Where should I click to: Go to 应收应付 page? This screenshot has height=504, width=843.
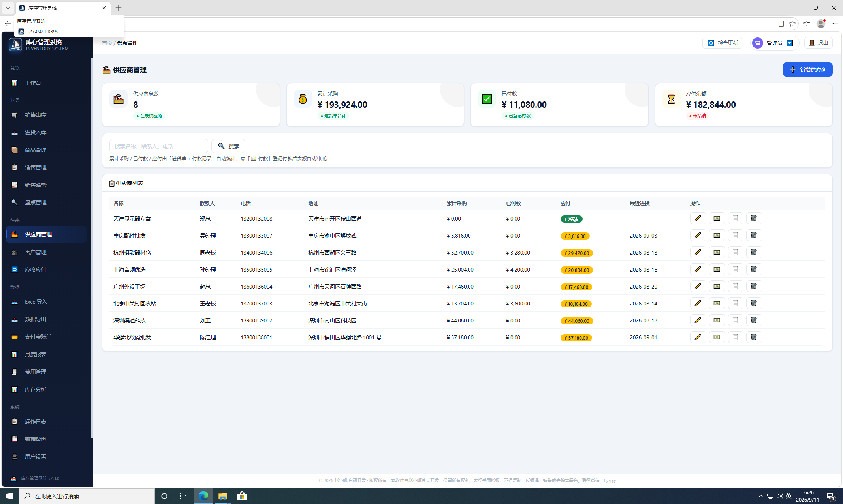(x=46, y=270)
